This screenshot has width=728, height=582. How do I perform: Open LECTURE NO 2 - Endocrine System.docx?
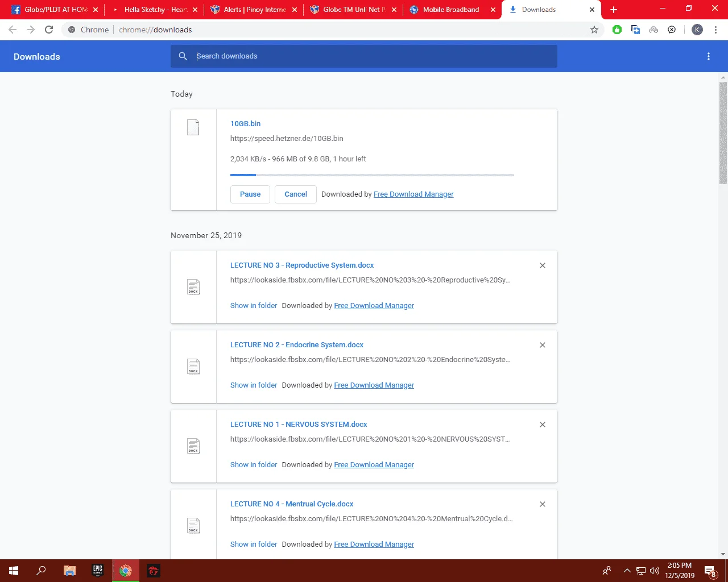297,345
